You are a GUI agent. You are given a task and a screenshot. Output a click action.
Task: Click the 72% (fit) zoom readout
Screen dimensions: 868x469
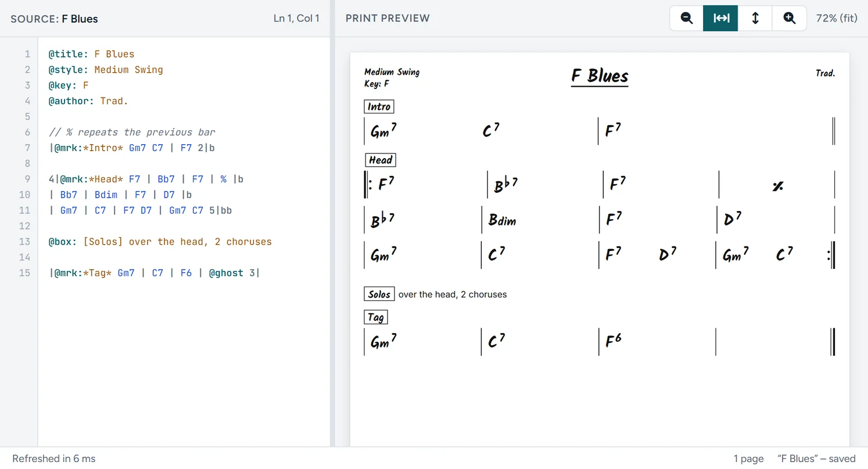point(837,18)
